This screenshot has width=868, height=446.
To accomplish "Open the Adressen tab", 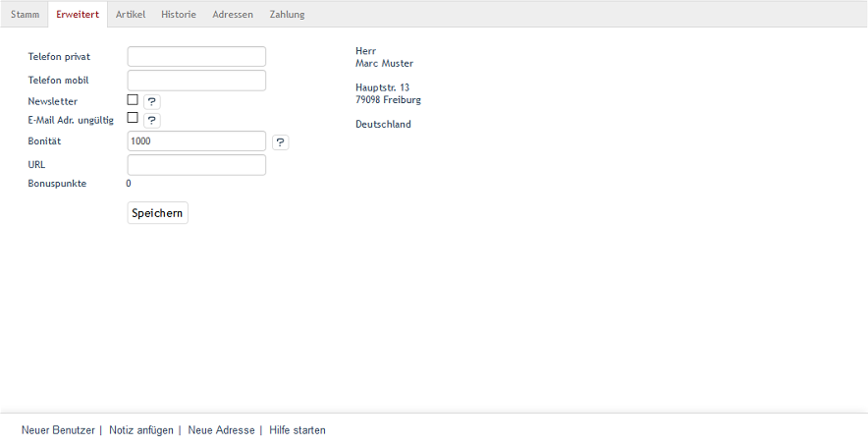I will coord(233,15).
